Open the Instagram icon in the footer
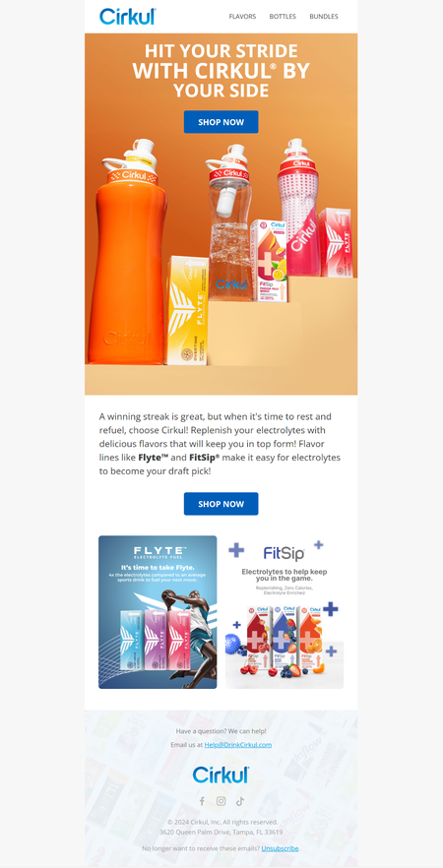Image resolution: width=443 pixels, height=868 pixels. coord(221,801)
